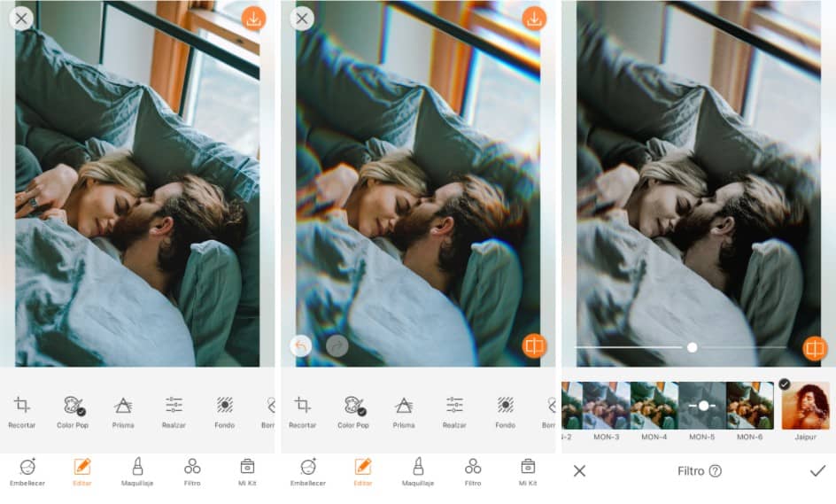Tap the orange download icon in the left screen
Viewport: 836px width, 504px height.
253,19
